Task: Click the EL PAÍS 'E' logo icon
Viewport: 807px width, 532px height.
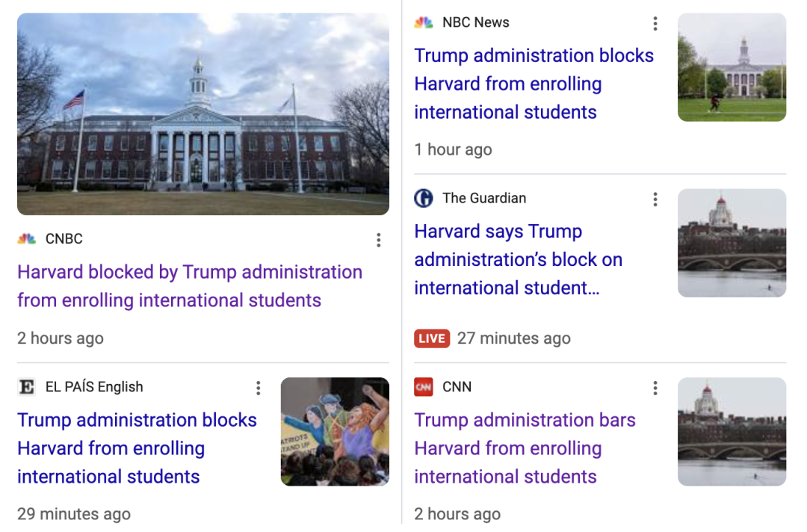Action: pyautogui.click(x=27, y=387)
